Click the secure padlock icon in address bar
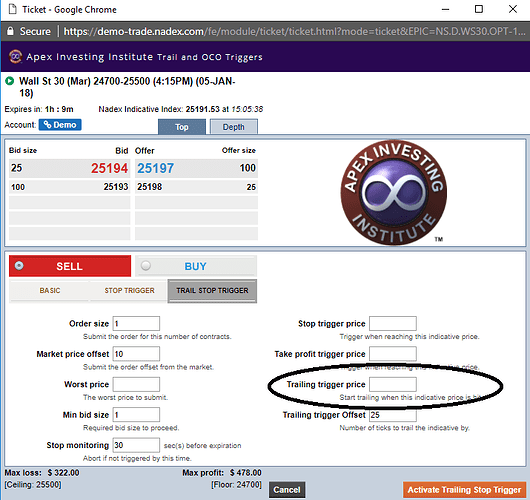This screenshot has width=530, height=500. click(10, 31)
